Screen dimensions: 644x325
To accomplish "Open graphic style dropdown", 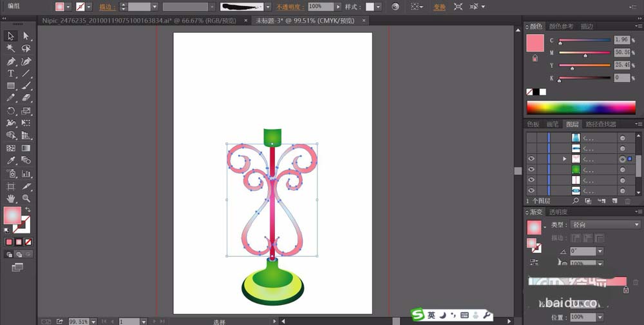I will pos(378,6).
